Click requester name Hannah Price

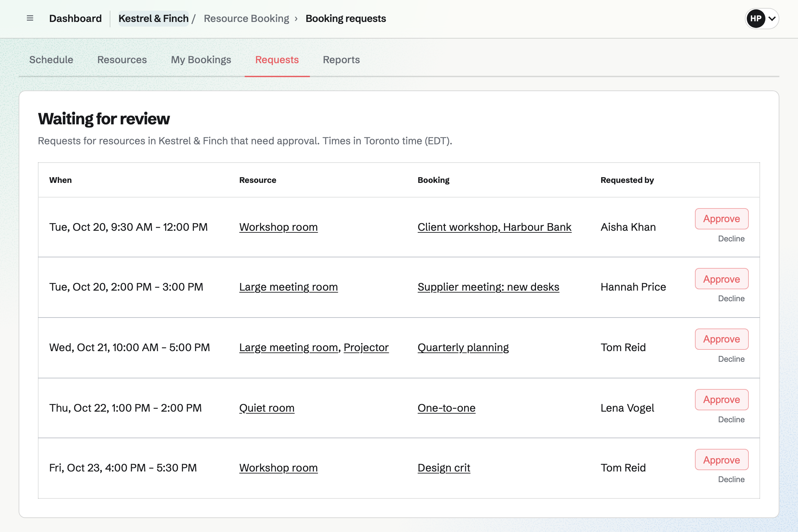tap(633, 287)
